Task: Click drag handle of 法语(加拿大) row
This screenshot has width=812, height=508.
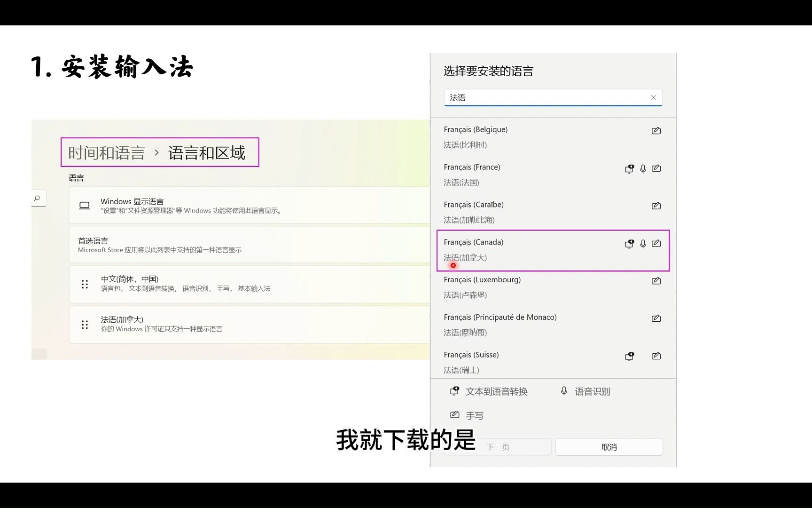Action: tap(85, 325)
